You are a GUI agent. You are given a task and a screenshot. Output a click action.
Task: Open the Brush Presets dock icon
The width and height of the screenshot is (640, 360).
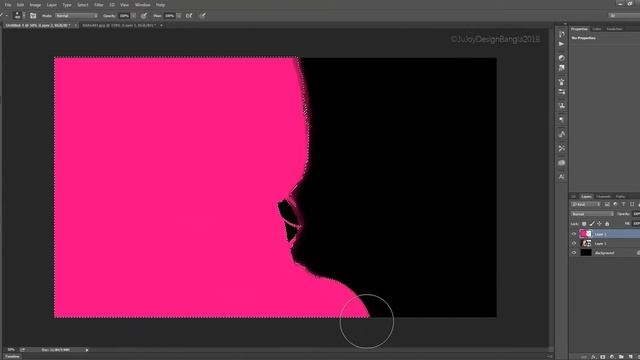click(562, 92)
